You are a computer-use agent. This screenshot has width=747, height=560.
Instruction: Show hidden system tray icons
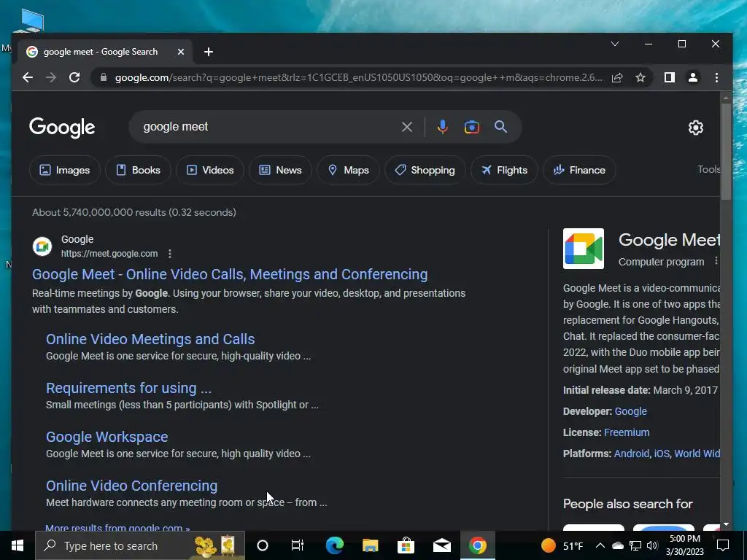(600, 545)
